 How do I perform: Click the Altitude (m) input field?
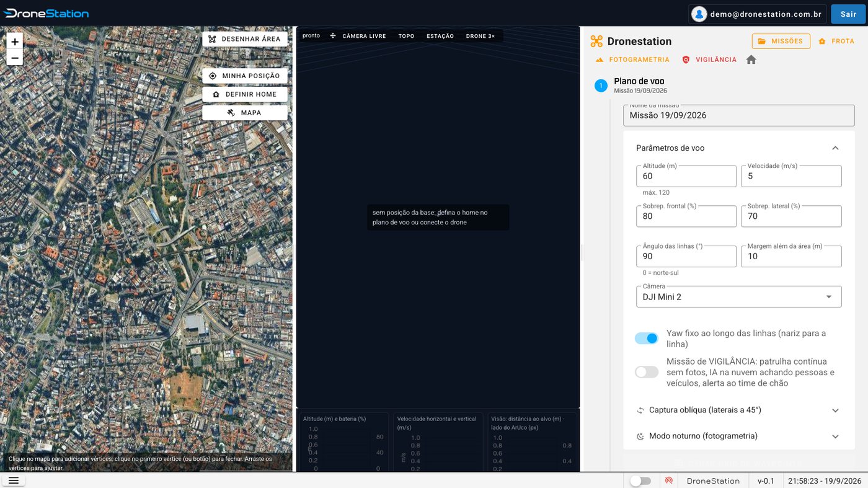click(x=686, y=176)
